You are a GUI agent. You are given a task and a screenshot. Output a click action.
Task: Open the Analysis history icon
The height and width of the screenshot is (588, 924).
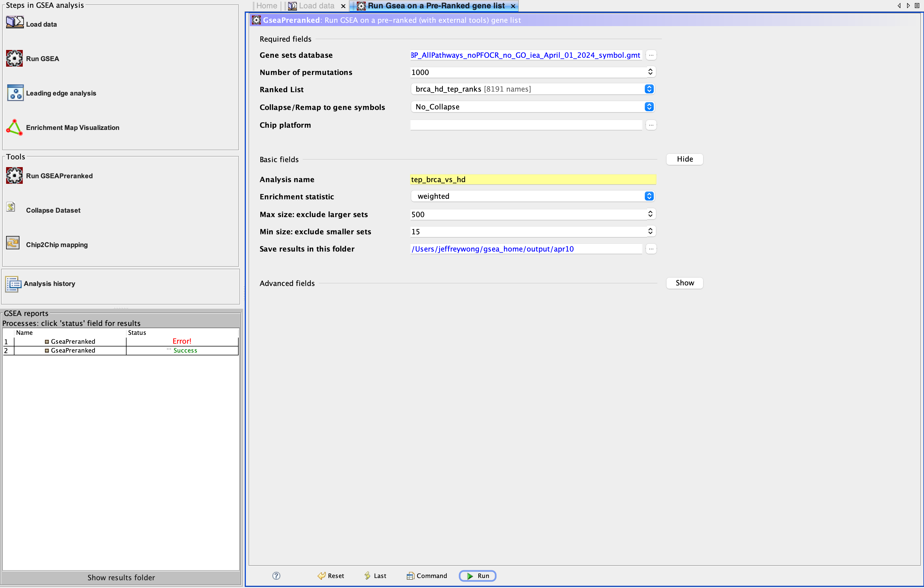point(13,284)
